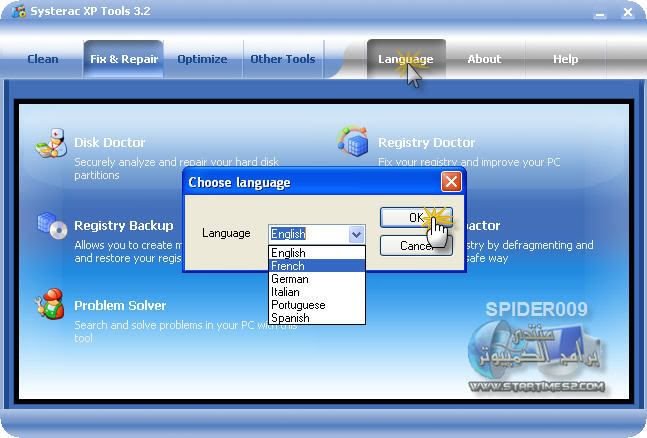Viewport: 647px width, 438px height.
Task: Open the Help menu
Action: [565, 59]
